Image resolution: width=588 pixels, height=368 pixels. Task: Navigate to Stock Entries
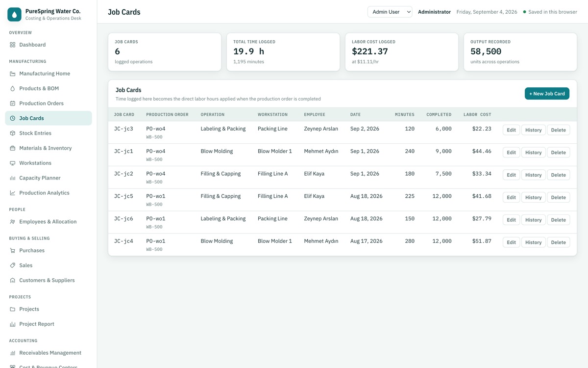tap(49, 133)
